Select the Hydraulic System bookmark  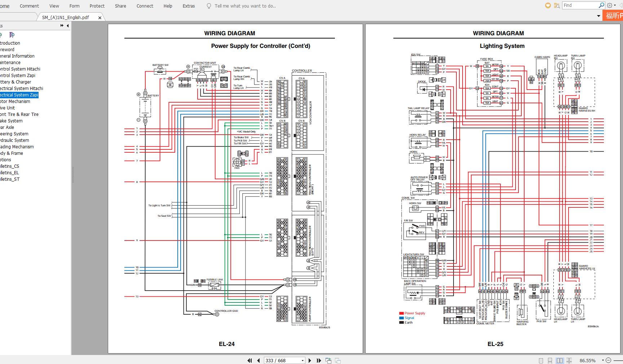coord(14,140)
